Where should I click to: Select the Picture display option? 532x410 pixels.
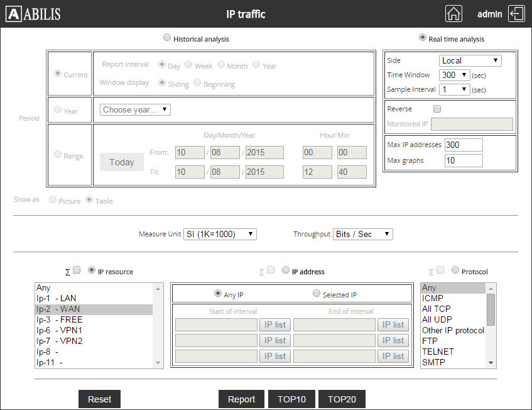point(53,199)
